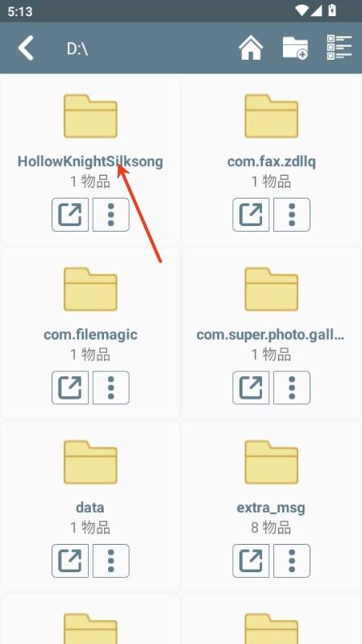Click share icon under com.fax.zdllq
This screenshot has height=644, width=362.
coord(251,215)
